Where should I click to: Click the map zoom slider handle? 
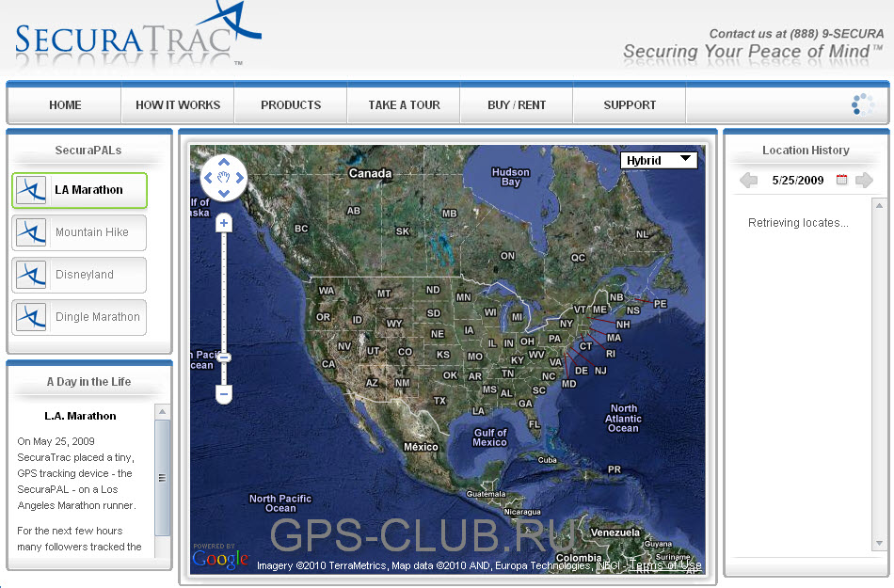pos(224,358)
